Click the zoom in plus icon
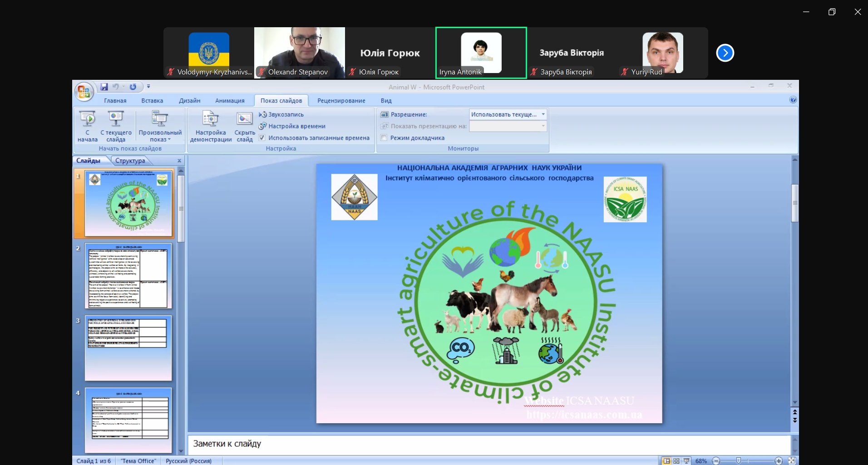The height and width of the screenshot is (465, 868). coord(779,461)
